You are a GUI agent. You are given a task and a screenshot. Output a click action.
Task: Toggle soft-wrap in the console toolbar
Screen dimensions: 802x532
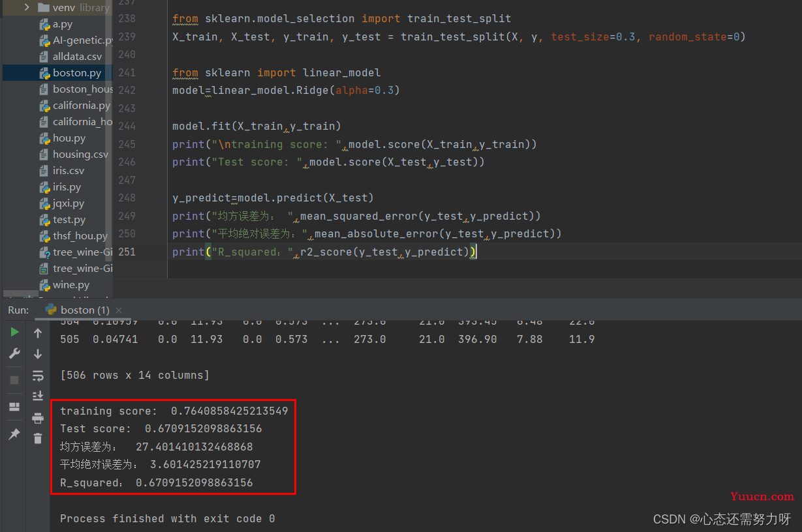tap(38, 376)
